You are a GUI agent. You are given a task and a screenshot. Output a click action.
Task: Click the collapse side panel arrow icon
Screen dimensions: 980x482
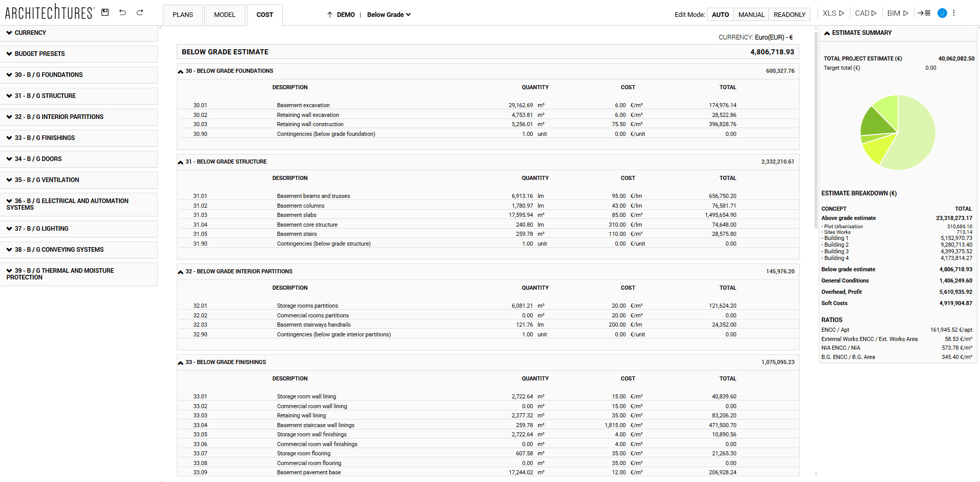925,13
